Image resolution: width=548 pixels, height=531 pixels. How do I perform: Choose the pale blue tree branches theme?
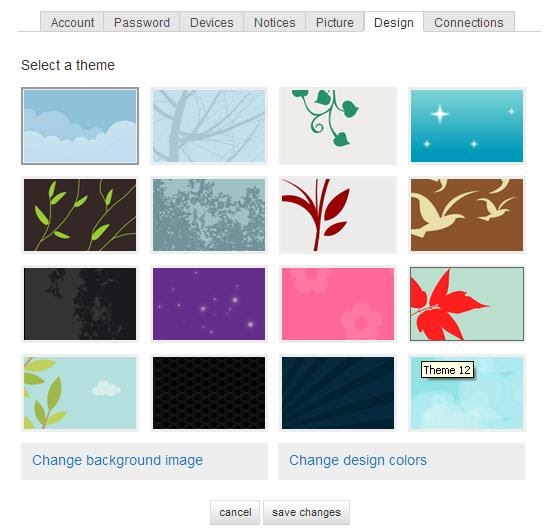[209, 126]
